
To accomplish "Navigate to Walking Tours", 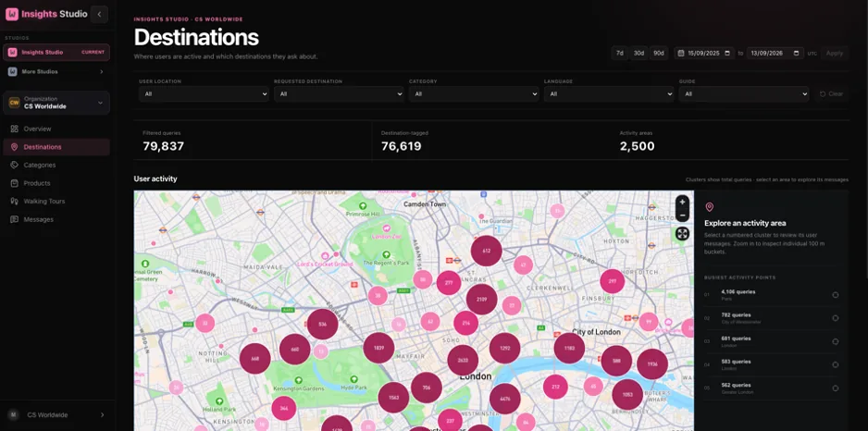I will click(56, 202).
